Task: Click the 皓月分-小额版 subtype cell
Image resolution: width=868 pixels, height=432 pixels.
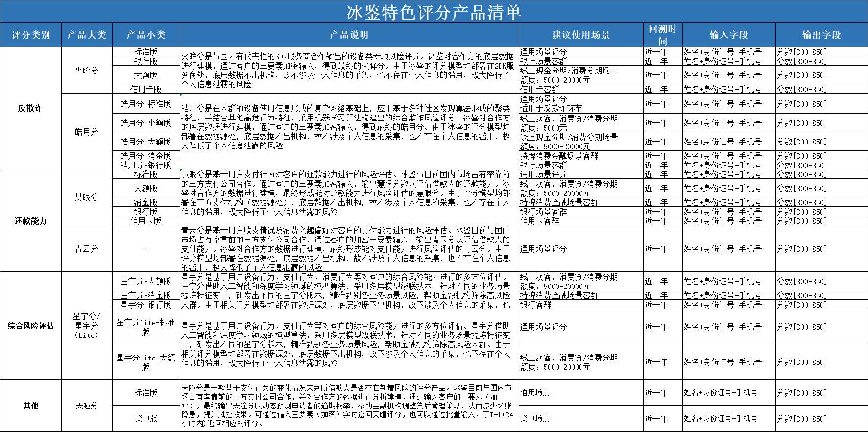Action: coord(146,123)
